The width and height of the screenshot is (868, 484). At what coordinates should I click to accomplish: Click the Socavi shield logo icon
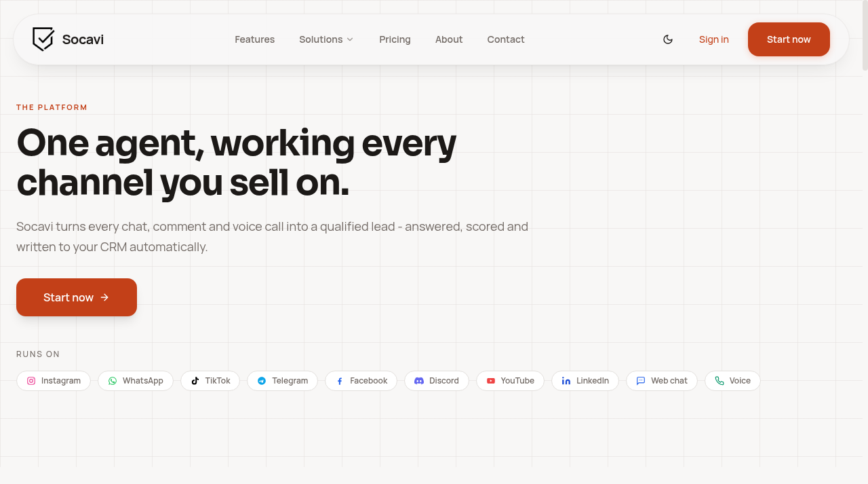pos(43,39)
